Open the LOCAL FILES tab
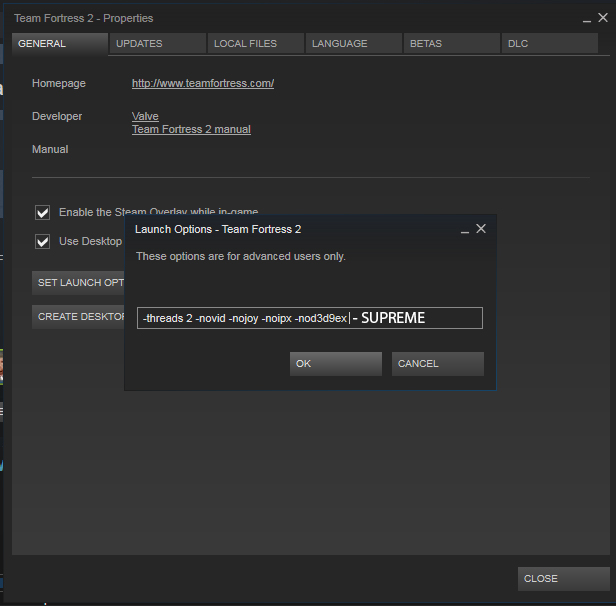Screen dimensions: 616x606 click(256, 44)
